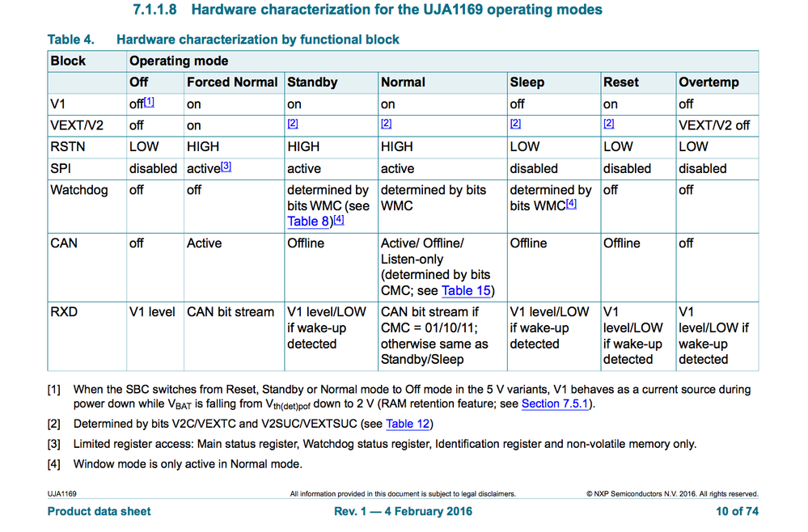Click the 'Forced Normal' column header
The width and height of the screenshot is (808, 532).
click(x=232, y=82)
